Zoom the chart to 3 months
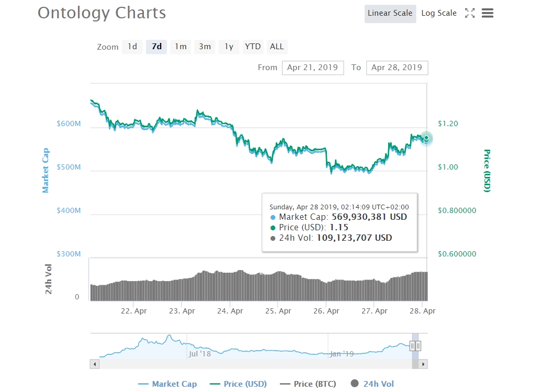This screenshot has width=533, height=392. (204, 47)
